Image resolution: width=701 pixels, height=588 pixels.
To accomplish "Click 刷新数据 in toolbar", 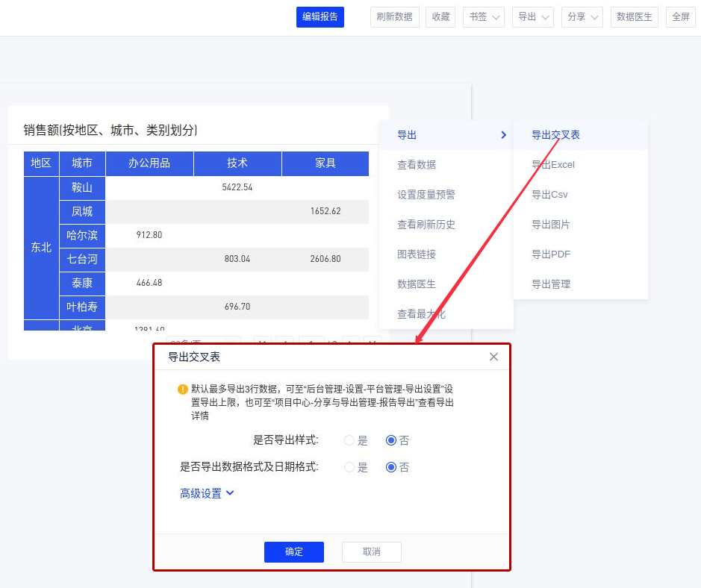I will point(394,17).
